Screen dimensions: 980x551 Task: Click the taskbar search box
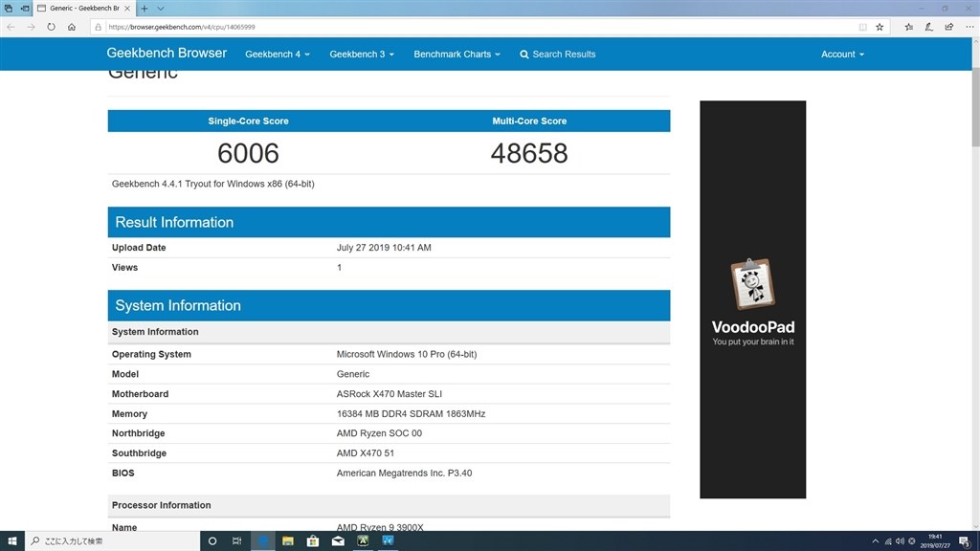click(113, 541)
